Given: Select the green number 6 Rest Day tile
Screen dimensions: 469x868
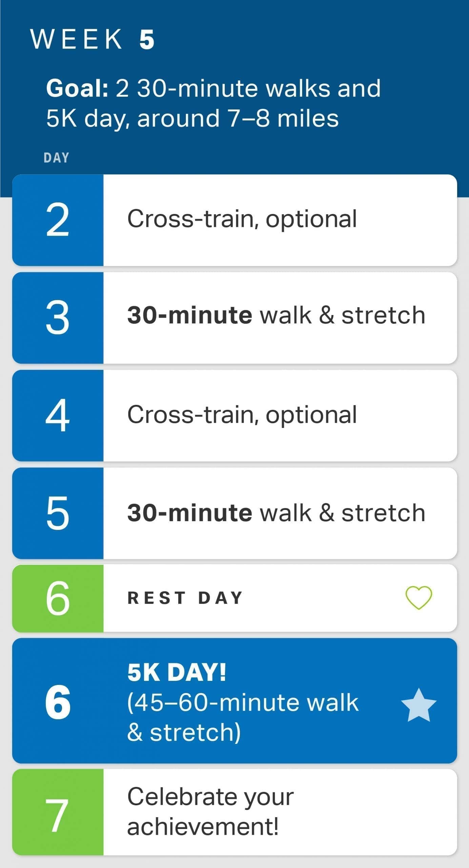Looking at the screenshot, I should (58, 598).
